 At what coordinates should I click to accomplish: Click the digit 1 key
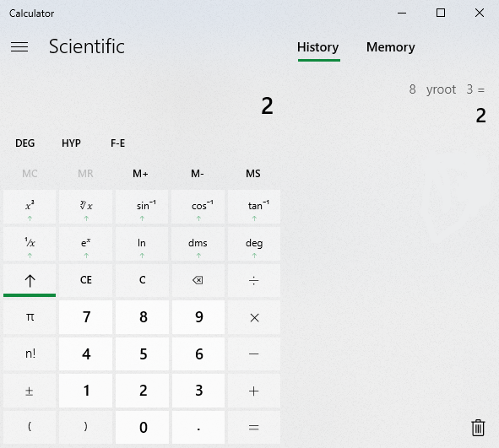click(85, 391)
